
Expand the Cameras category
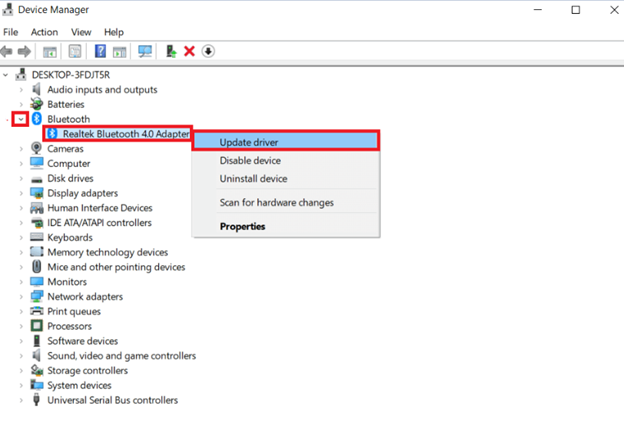click(21, 149)
